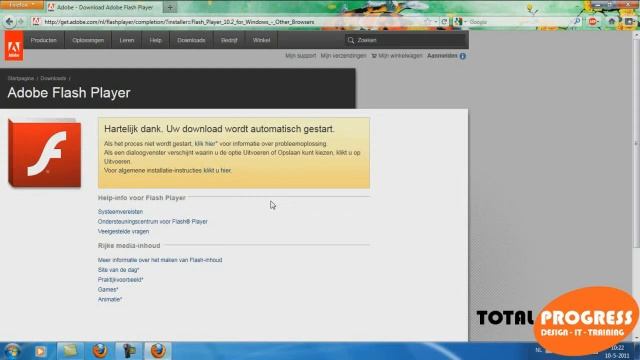
Task: Open the Leren menu
Action: 127,40
